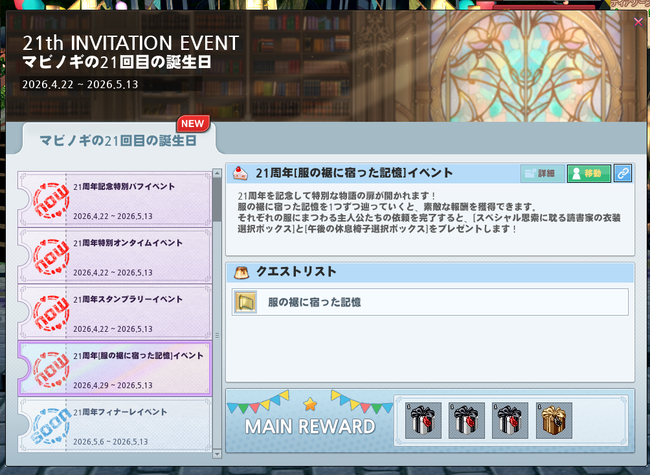The height and width of the screenshot is (475, 650).
Task: Click the 詳細 details button
Action: point(542,173)
